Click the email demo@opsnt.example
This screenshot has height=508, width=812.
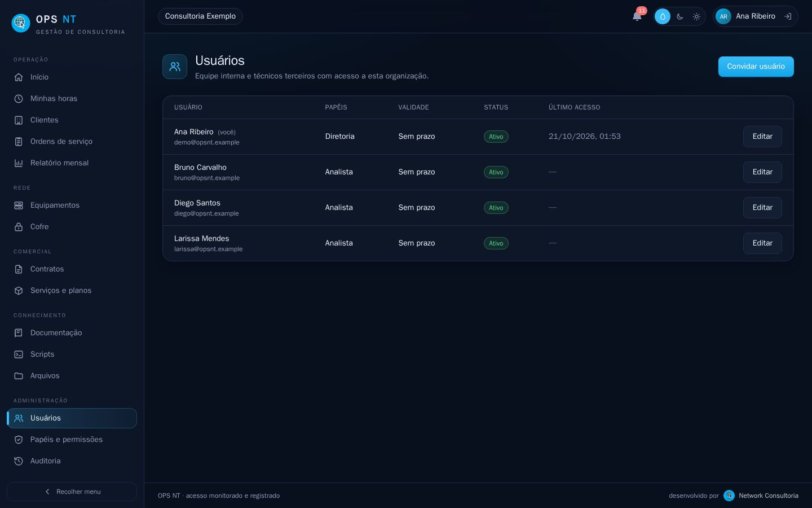(207, 142)
